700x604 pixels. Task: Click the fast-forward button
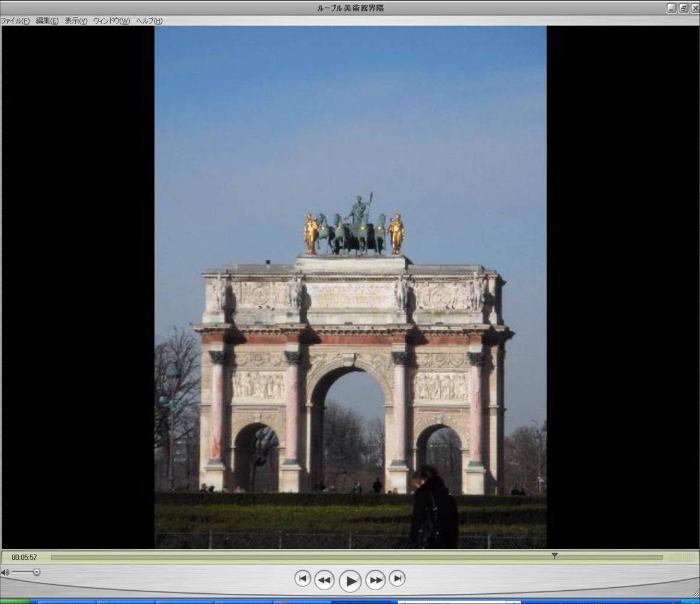pyautogui.click(x=375, y=580)
